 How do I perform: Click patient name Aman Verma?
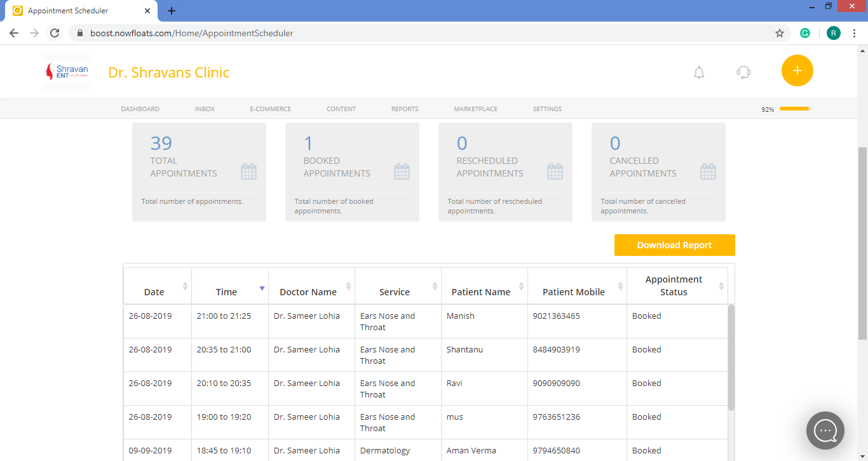point(471,450)
